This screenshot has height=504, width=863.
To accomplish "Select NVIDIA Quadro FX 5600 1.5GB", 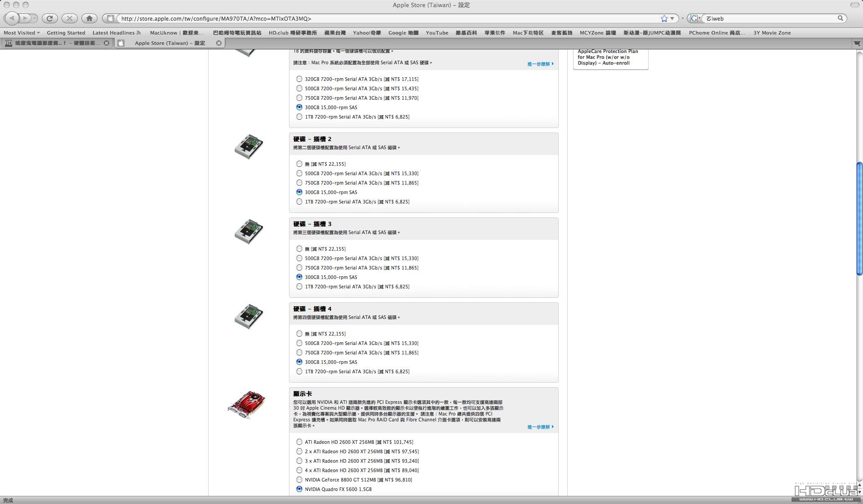I will pyautogui.click(x=299, y=489).
